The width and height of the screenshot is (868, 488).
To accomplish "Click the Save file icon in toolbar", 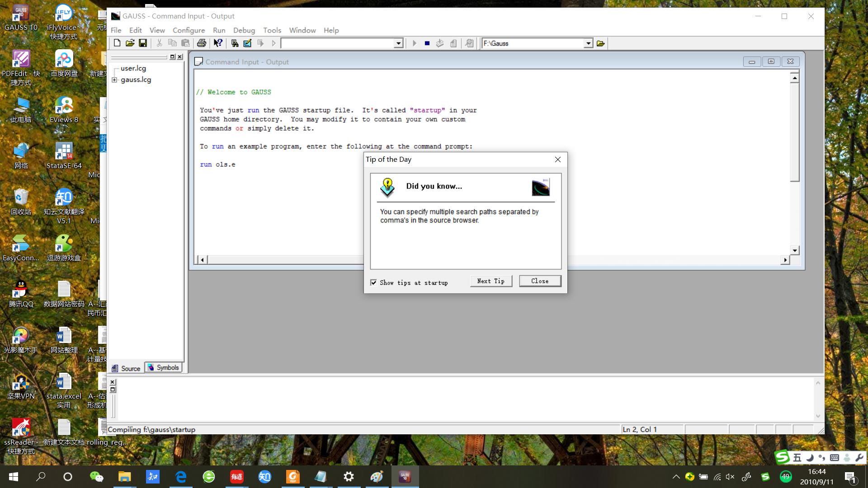I will (143, 43).
